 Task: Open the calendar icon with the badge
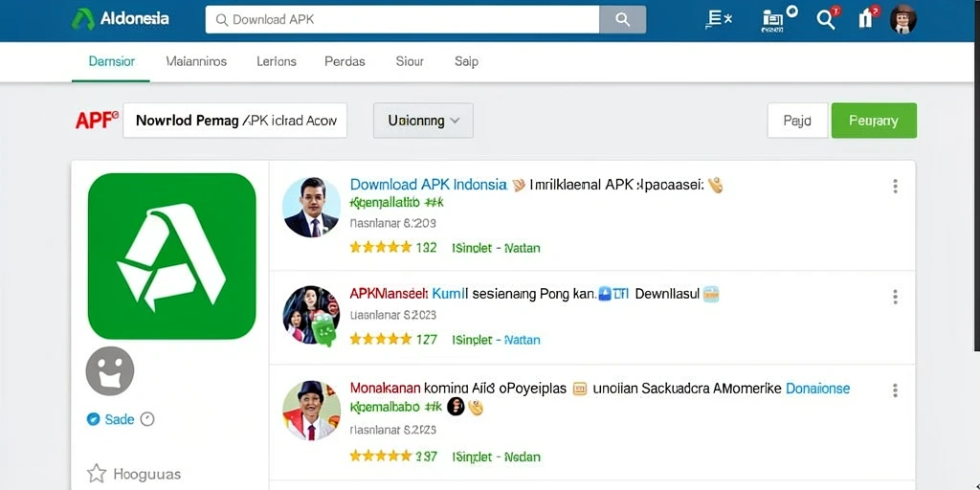[779, 18]
